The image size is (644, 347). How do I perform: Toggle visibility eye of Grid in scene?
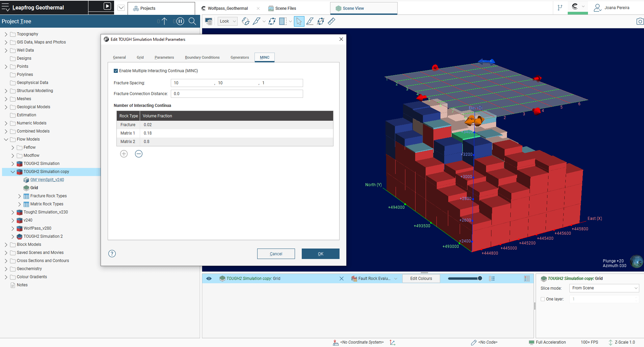point(209,279)
